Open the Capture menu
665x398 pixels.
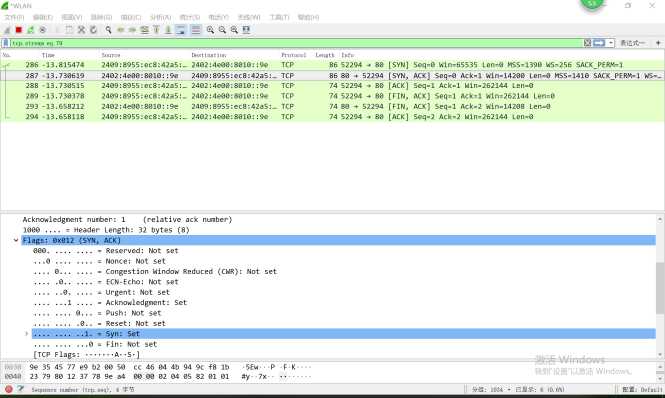(x=131, y=17)
